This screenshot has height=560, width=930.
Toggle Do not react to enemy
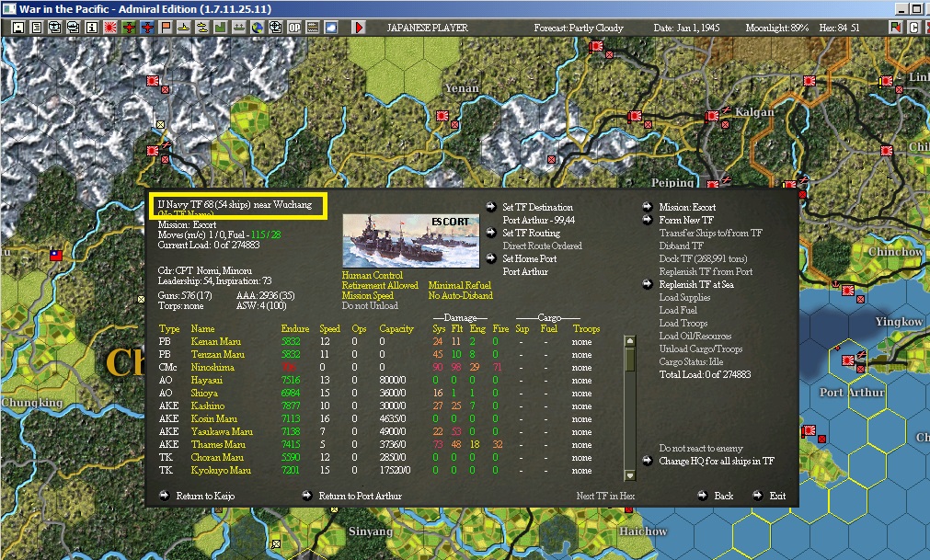[x=700, y=448]
